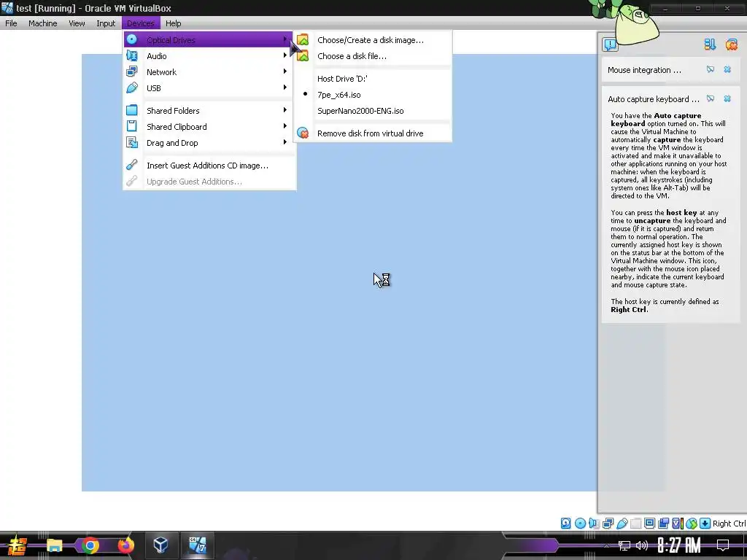Open the network tray icon
Image resolution: width=747 pixels, height=560 pixels.
(x=624, y=545)
